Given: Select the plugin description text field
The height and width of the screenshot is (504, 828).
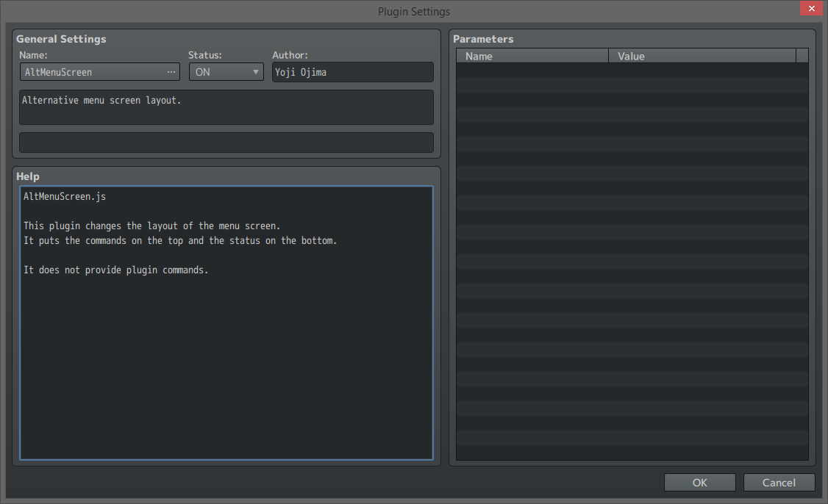Looking at the screenshot, I should 226,107.
